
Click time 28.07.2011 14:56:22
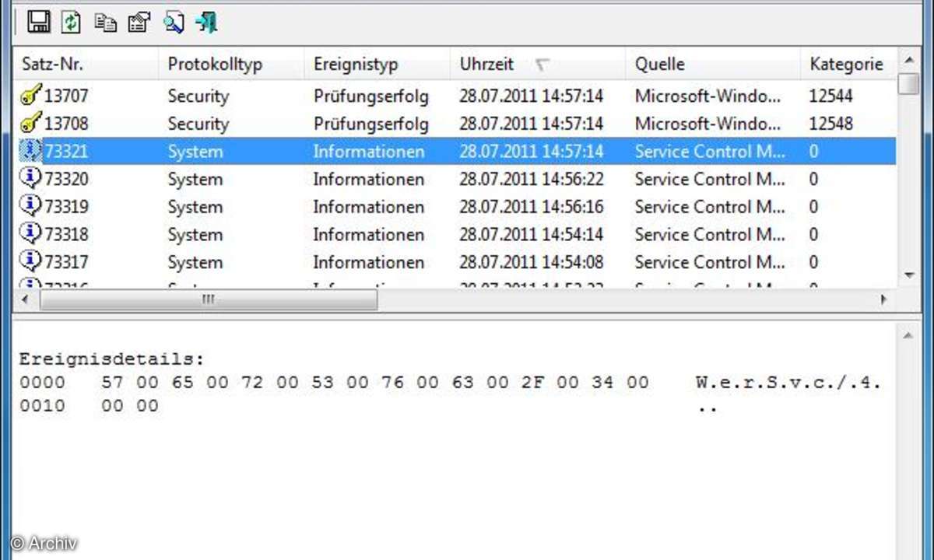click(531, 179)
